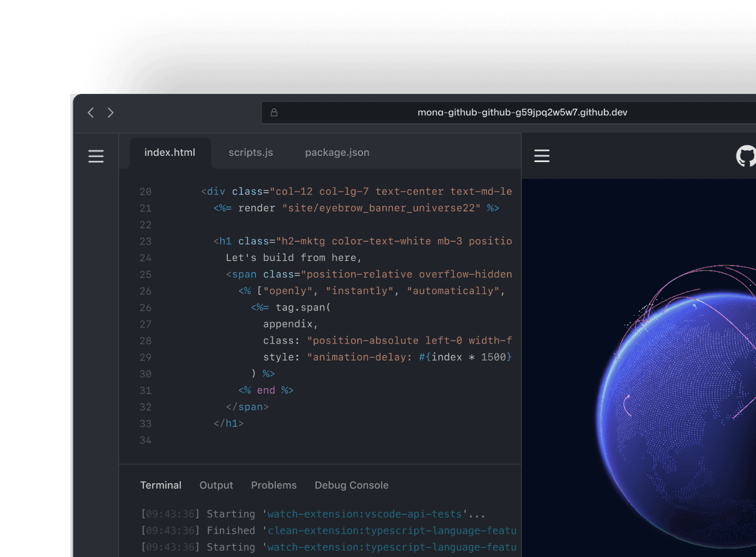Click the 'tag.span(' code text

click(x=304, y=307)
